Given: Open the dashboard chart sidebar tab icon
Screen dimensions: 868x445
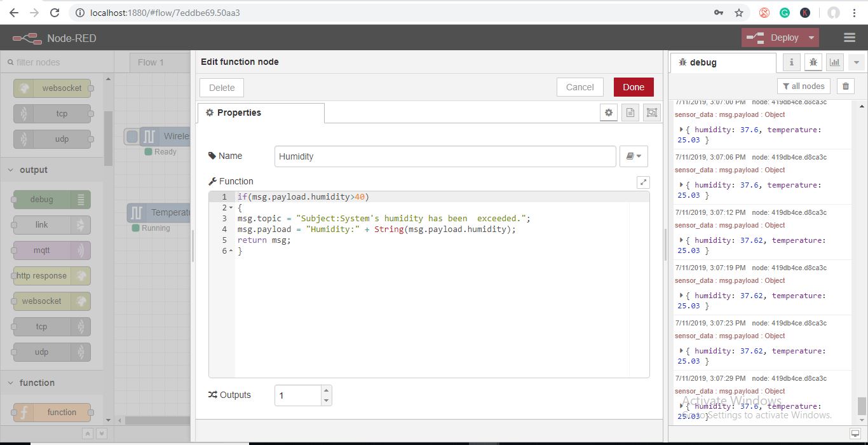Looking at the screenshot, I should [x=834, y=62].
